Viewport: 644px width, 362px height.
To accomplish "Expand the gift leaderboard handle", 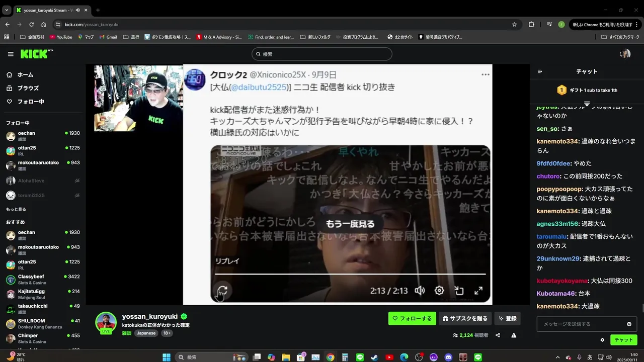I will 587,103.
